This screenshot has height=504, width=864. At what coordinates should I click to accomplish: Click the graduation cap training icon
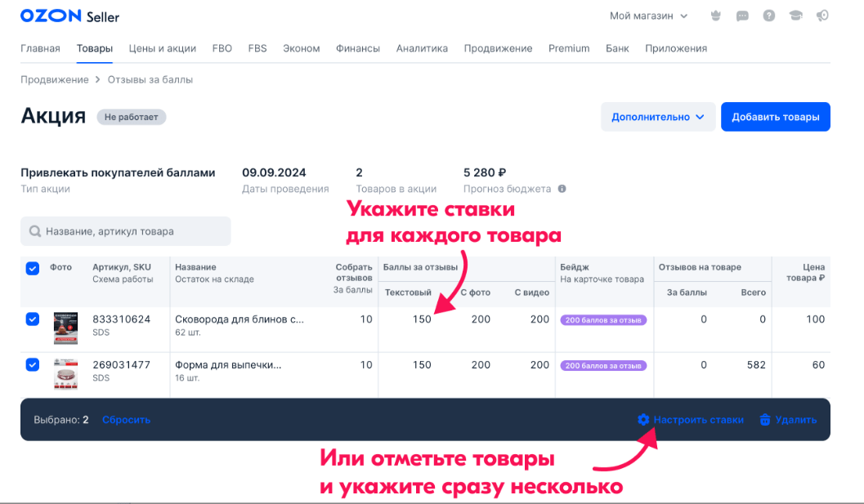(x=795, y=16)
